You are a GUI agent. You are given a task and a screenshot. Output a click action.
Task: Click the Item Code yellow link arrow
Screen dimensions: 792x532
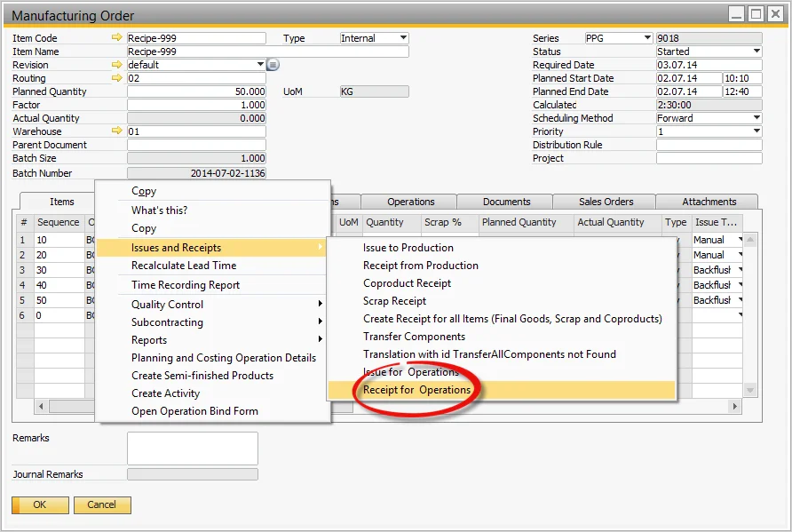tap(116, 38)
